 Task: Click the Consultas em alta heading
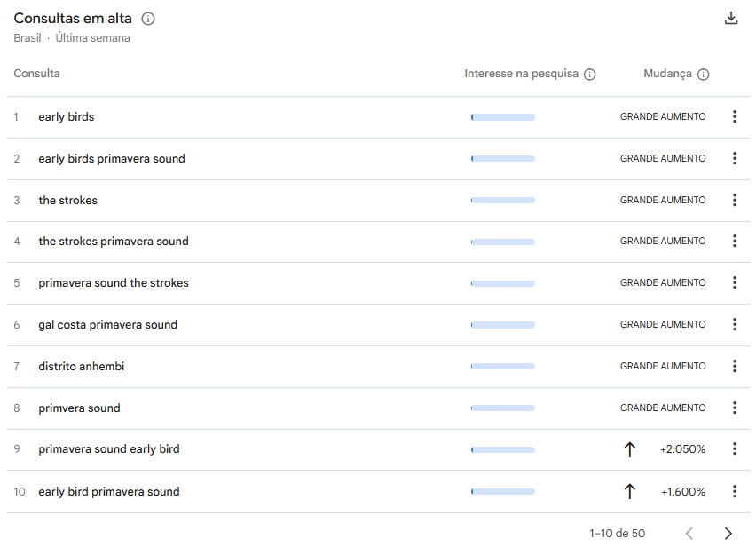(x=73, y=19)
